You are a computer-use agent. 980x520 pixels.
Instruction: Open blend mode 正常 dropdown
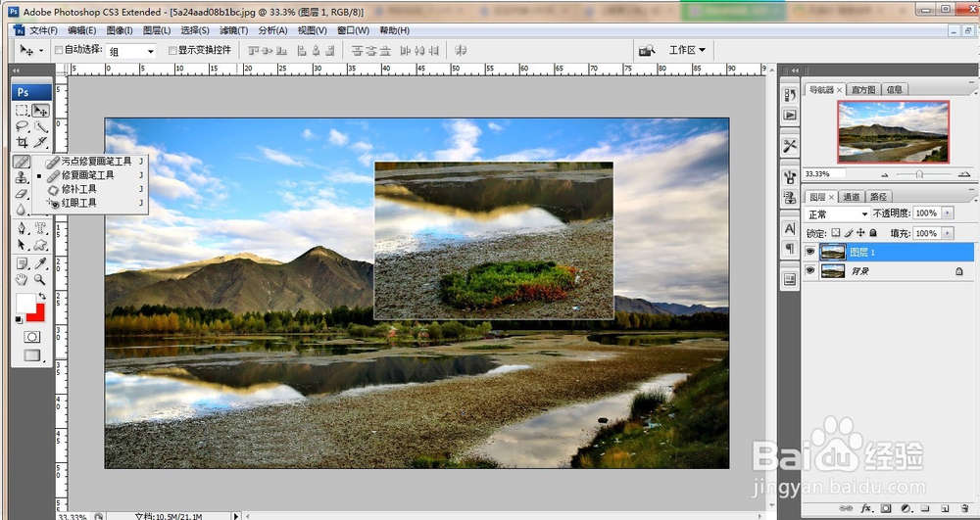click(838, 214)
